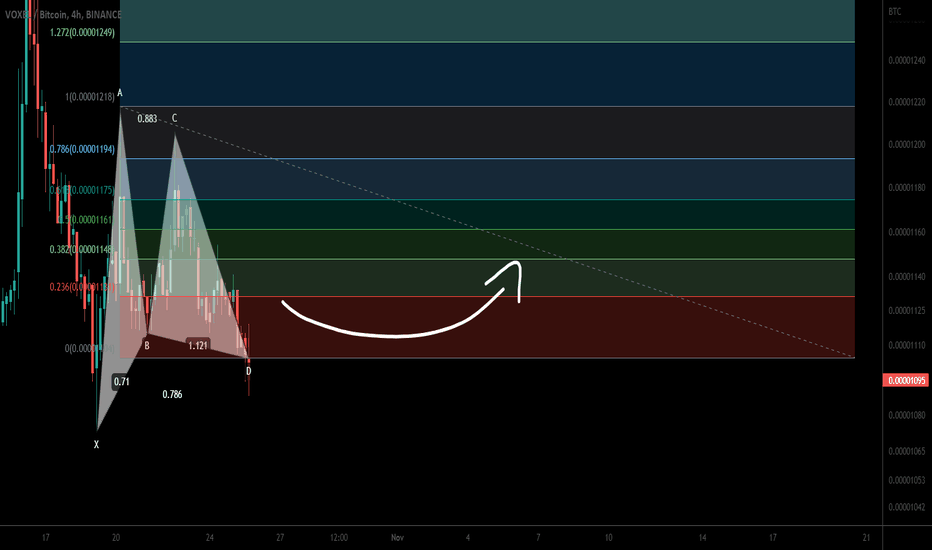This screenshot has height=550, width=932.
Task: Click the 12:00 time label on the time axis
Action: click(x=339, y=538)
